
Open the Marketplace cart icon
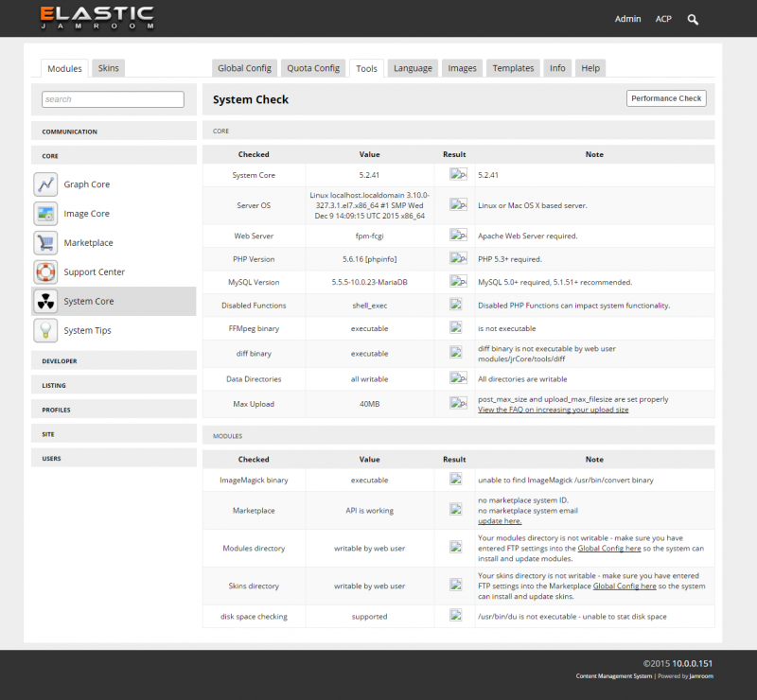[45, 243]
